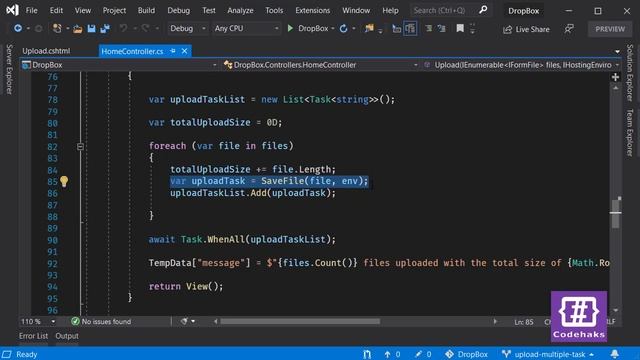Screen dimensions: 640x360
Task: Click the Redo arrow icon
Action: tap(145, 28)
